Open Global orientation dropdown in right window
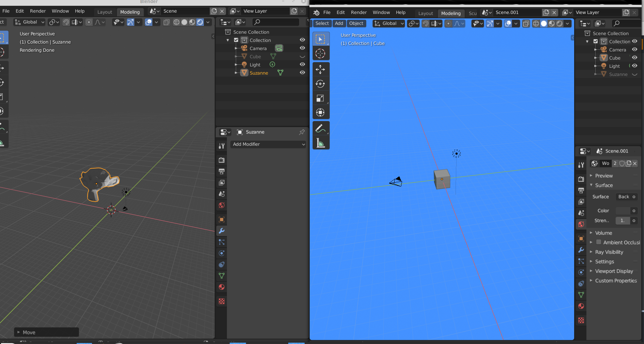Image resolution: width=644 pixels, height=344 pixels. coord(389,24)
